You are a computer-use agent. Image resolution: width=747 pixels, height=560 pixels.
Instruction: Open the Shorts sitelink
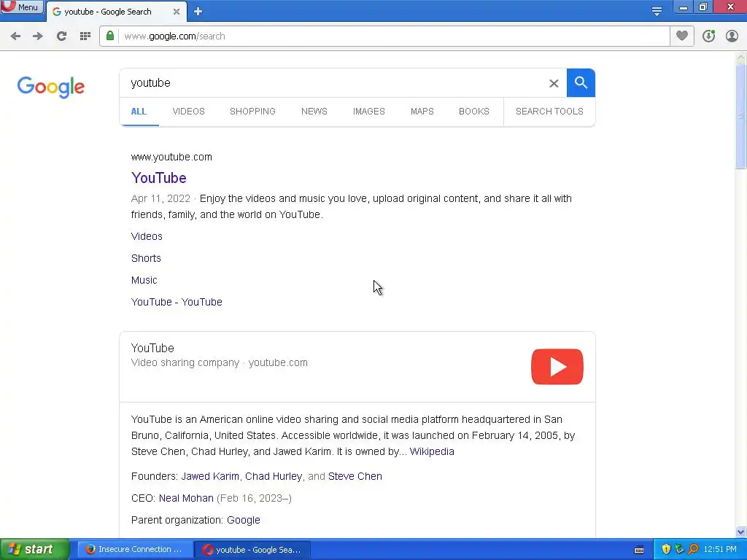tap(146, 258)
